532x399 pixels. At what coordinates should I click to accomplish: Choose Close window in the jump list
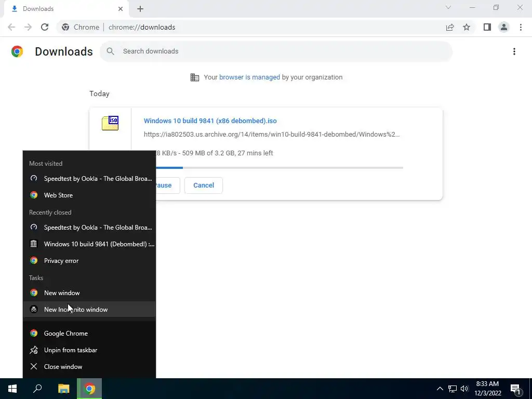(89, 366)
